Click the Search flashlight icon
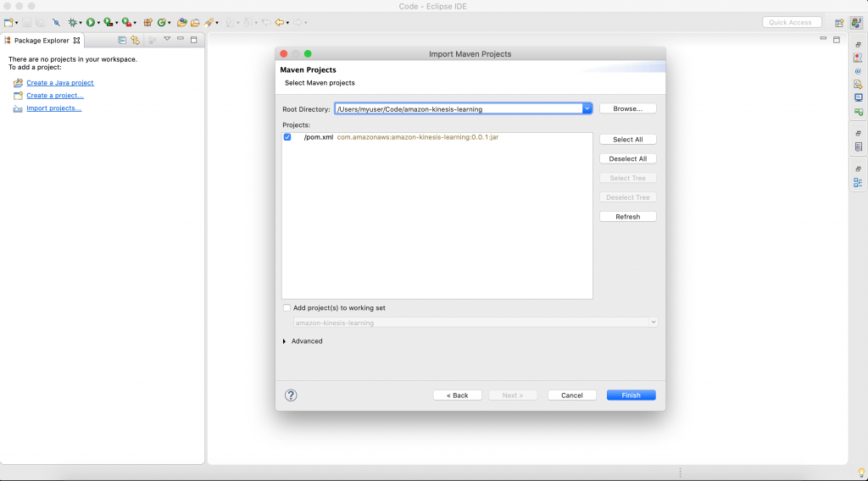 209,23
